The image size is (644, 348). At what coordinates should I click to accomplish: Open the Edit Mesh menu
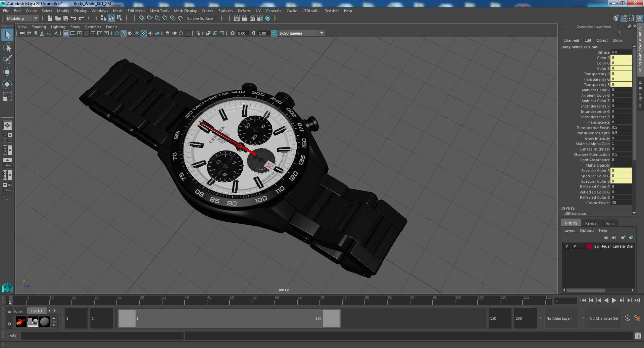coord(136,11)
